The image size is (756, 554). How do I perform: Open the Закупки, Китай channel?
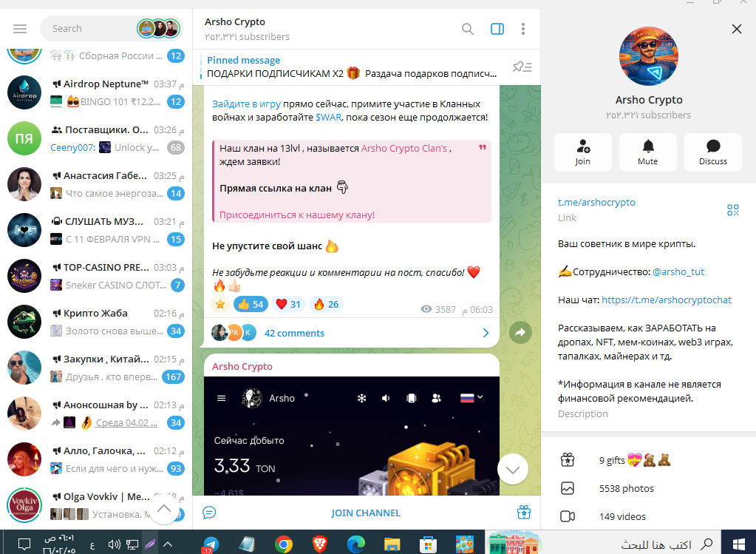(96, 368)
